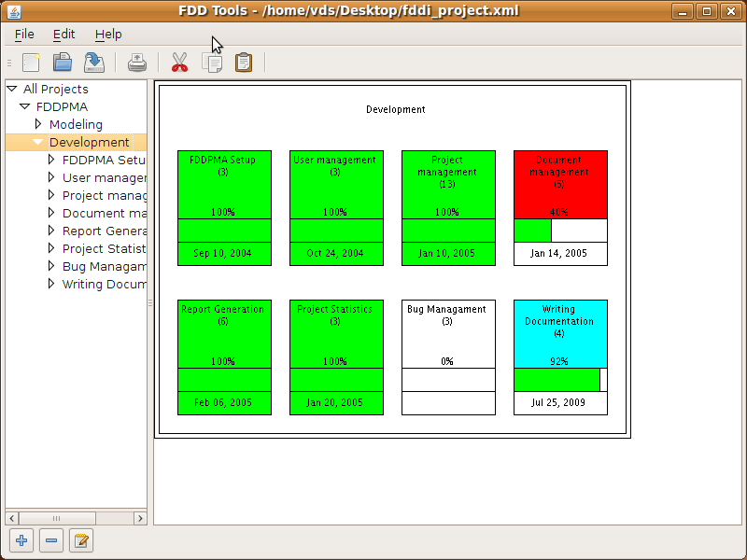
Task: Open the File menu
Action: coord(24,35)
